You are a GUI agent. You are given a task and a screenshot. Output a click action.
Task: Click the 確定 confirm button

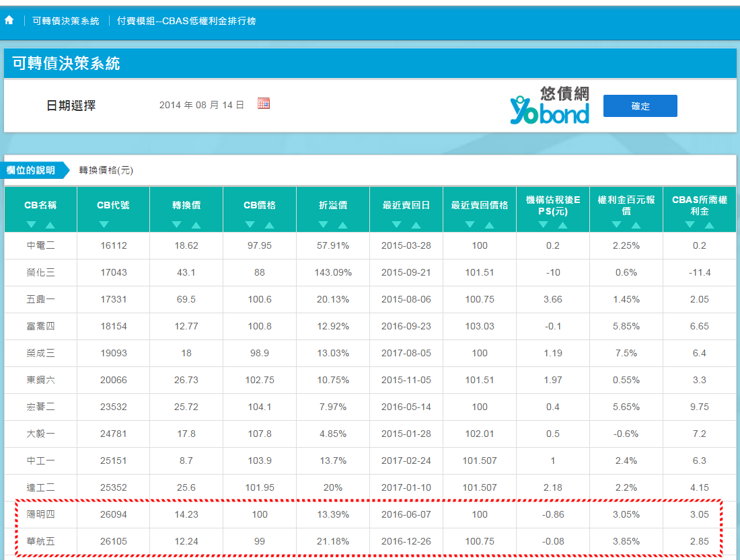(640, 106)
